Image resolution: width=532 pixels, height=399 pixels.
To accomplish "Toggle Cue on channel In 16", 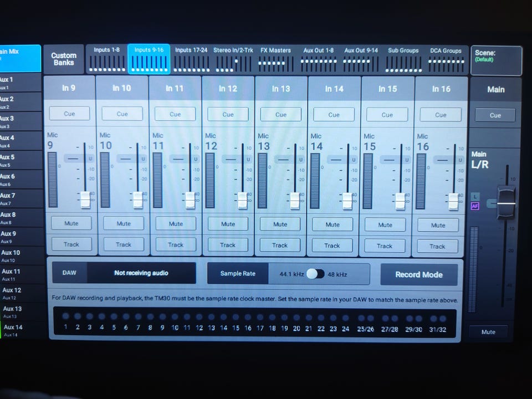I will pyautogui.click(x=441, y=115).
